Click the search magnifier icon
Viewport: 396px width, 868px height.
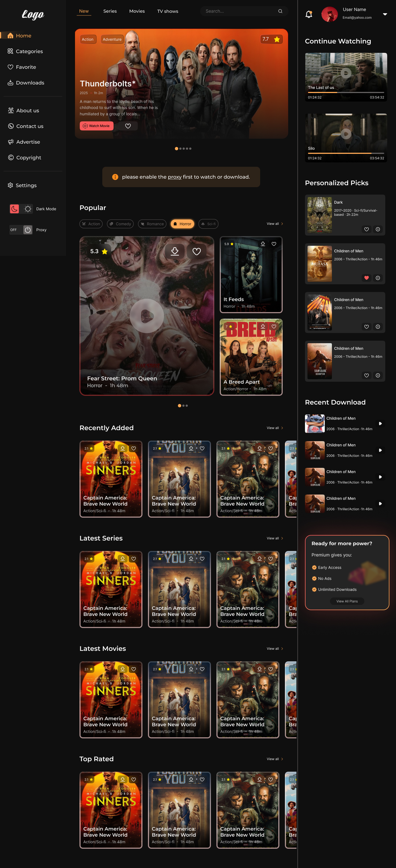(280, 11)
